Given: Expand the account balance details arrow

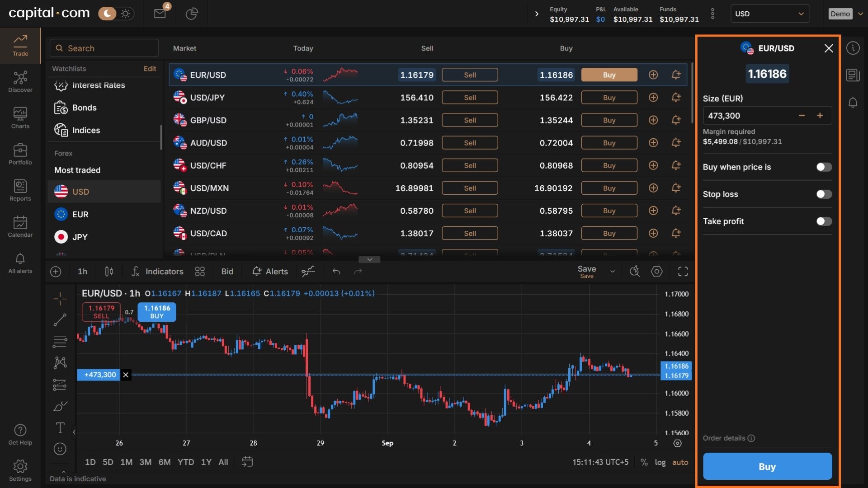Looking at the screenshot, I should coord(537,14).
